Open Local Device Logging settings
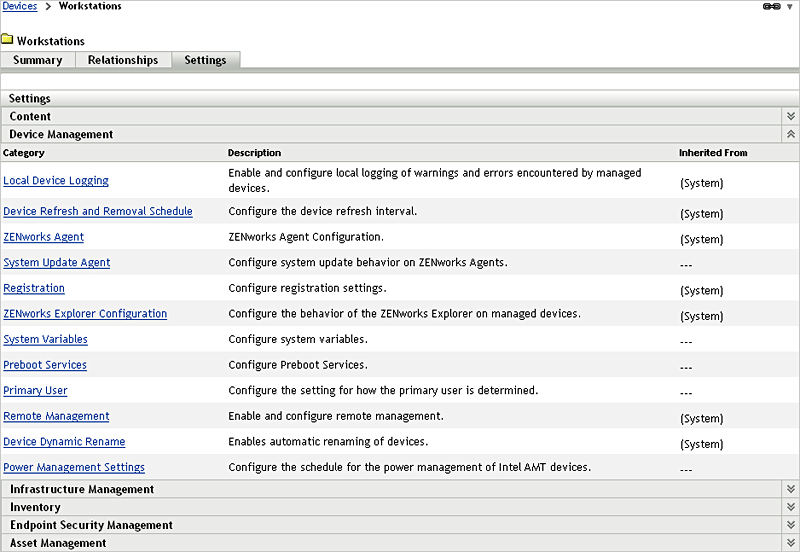The height and width of the screenshot is (552, 800). pyautogui.click(x=56, y=181)
